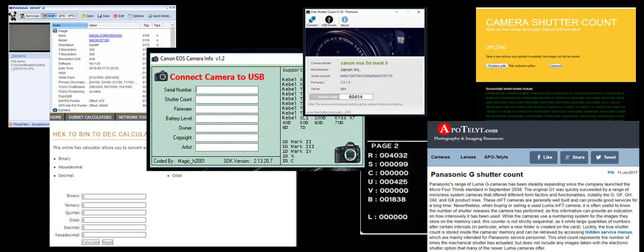This screenshot has height=252, width=644.
Task: Click the NIKON CORPORATION make link
Action: (105, 36)
